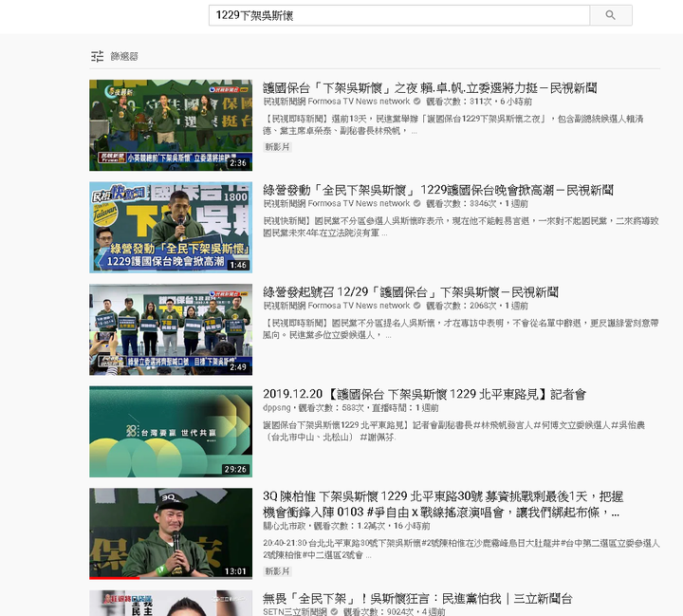Open the 三立新聞台 video thumbnail at bottom
Image resolution: width=683 pixels, height=616 pixels.
(171, 603)
